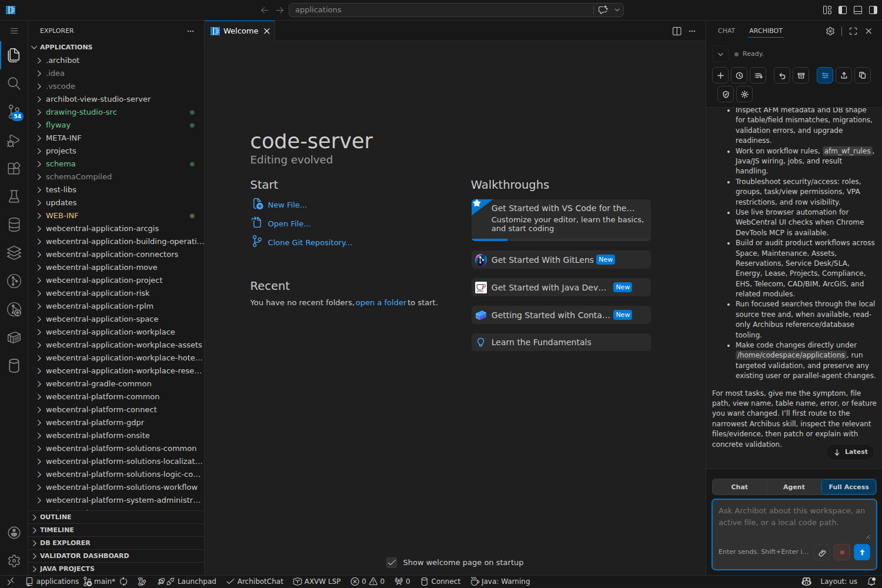Screen dimensions: 882x588
Task: Toggle Show welcome page on startup checkbox
Action: coord(392,563)
